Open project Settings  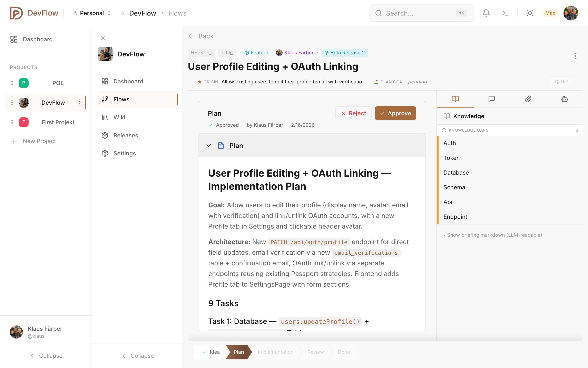pyautogui.click(x=137, y=153)
